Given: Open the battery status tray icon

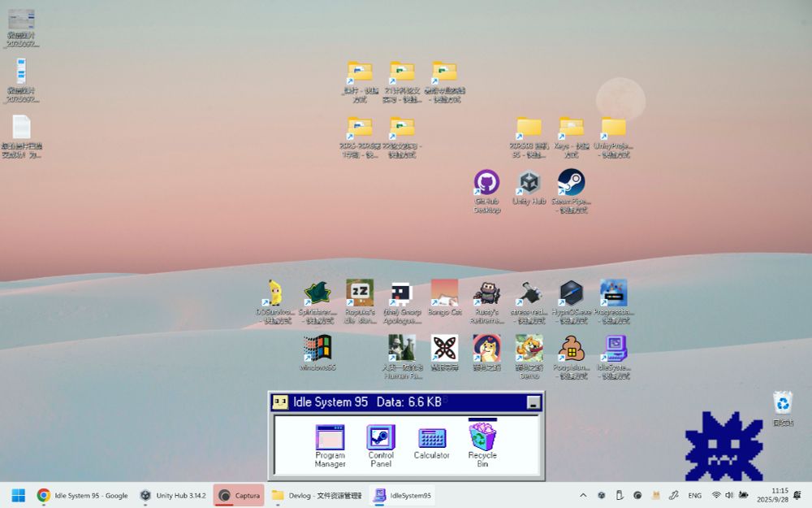Looking at the screenshot, I should tap(744, 496).
